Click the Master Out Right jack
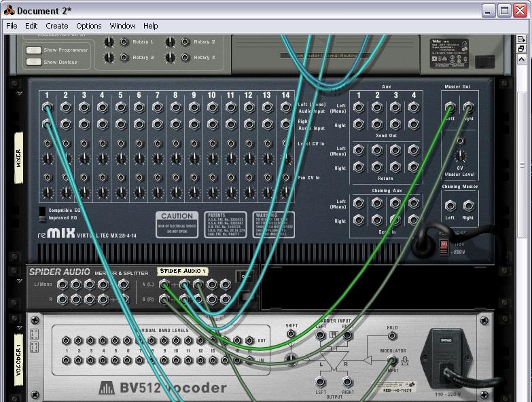 (x=469, y=107)
